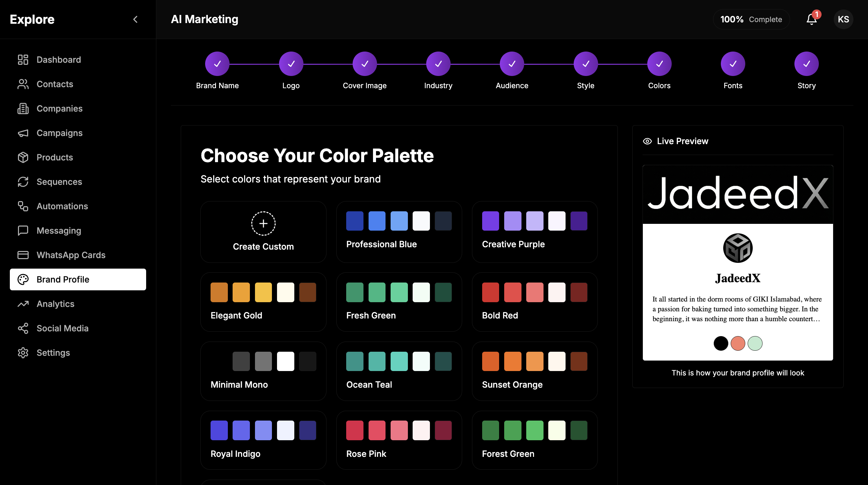Click the JadeedX logo in preview
The height and width of the screenshot is (485, 868).
click(738, 248)
